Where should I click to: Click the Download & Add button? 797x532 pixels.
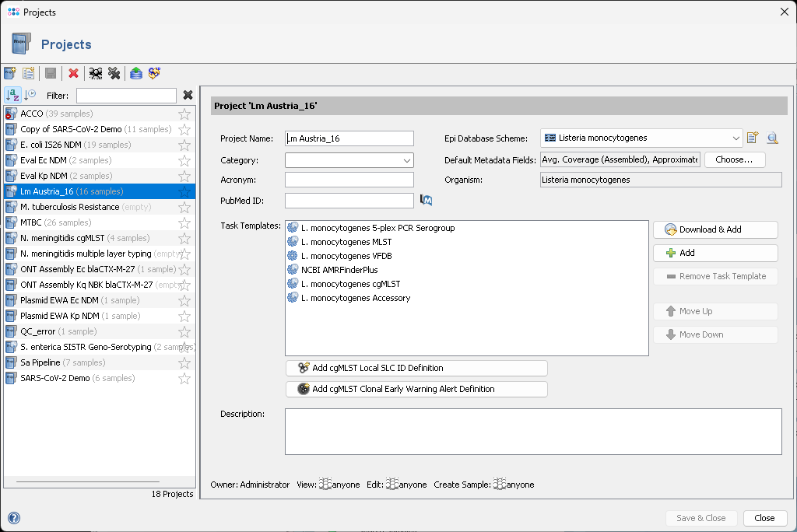tap(715, 229)
